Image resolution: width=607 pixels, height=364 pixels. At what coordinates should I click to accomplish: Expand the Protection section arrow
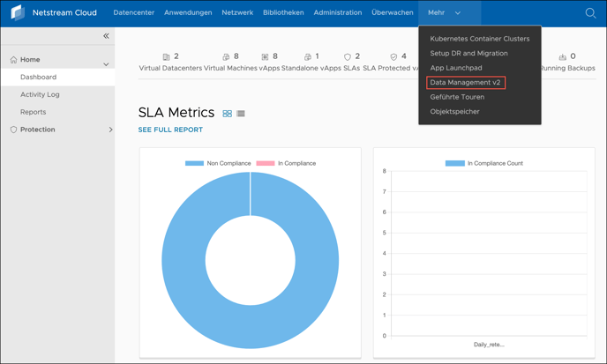pos(110,130)
